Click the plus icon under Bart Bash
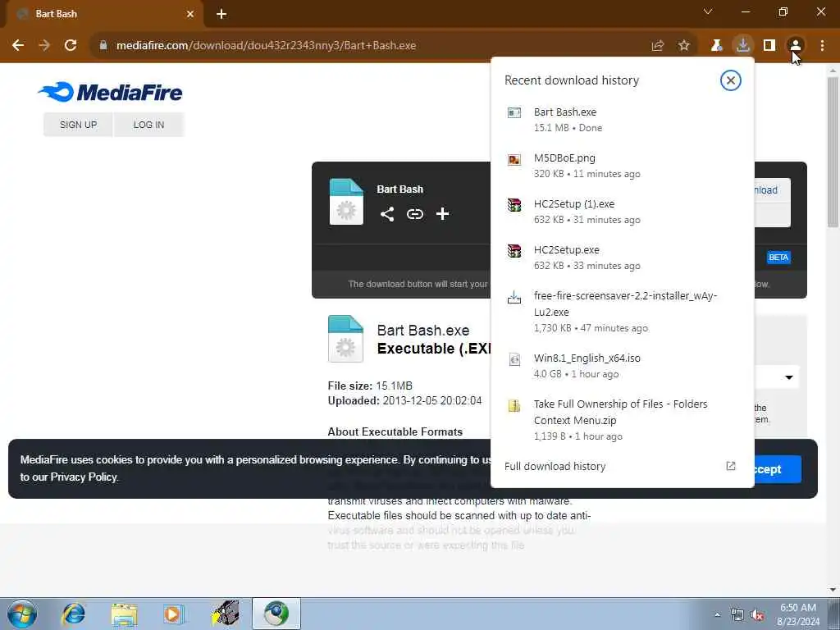Viewport: 840px width, 630px height. click(442, 214)
